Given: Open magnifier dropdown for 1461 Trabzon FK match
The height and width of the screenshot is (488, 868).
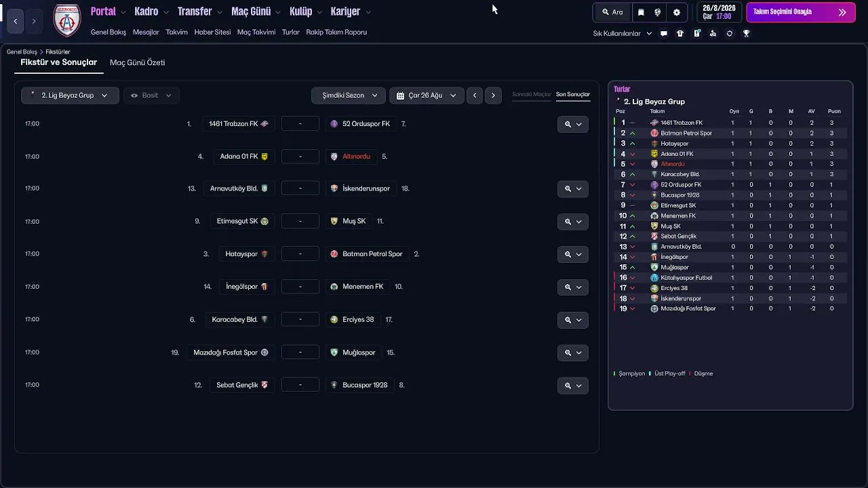Looking at the screenshot, I should (x=573, y=124).
